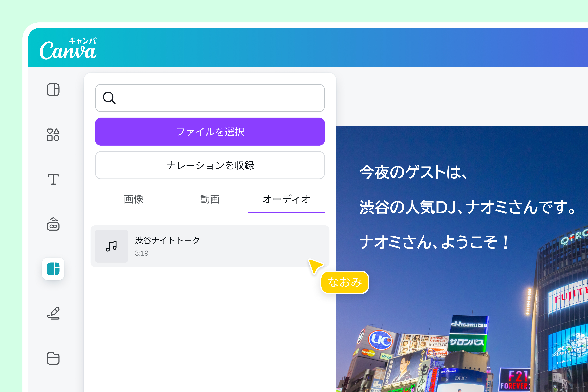Open the Elements shapes icon in sidebar
This screenshot has height=392, width=588.
53,134
